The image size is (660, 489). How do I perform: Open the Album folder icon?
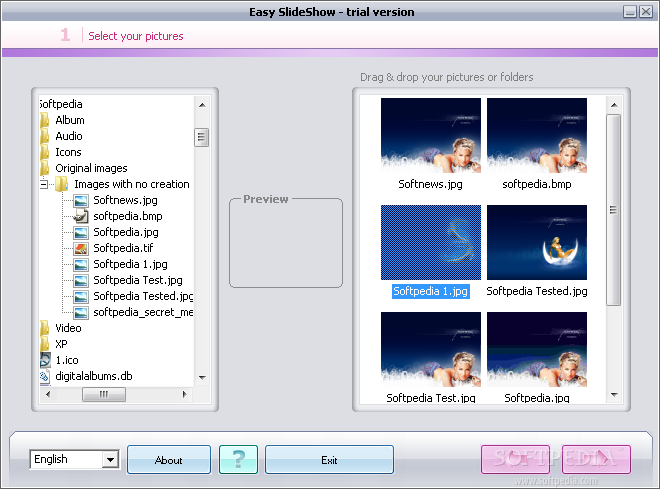click(x=45, y=120)
